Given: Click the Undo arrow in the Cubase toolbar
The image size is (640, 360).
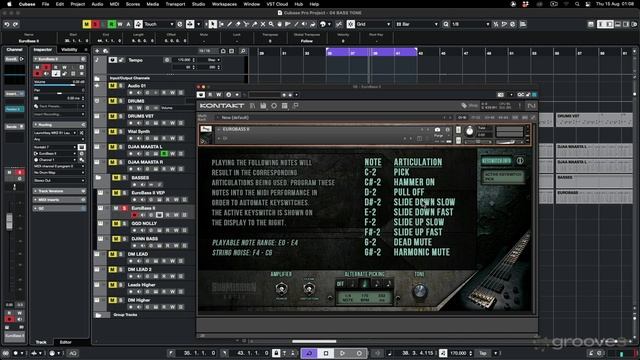Looking at the screenshot, I should [x=7, y=24].
